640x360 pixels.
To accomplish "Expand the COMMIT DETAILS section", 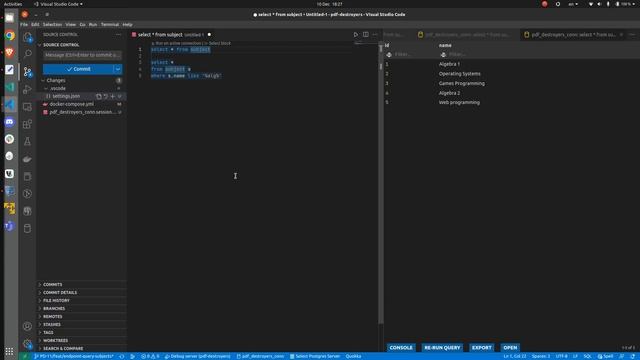I will (x=60, y=293).
